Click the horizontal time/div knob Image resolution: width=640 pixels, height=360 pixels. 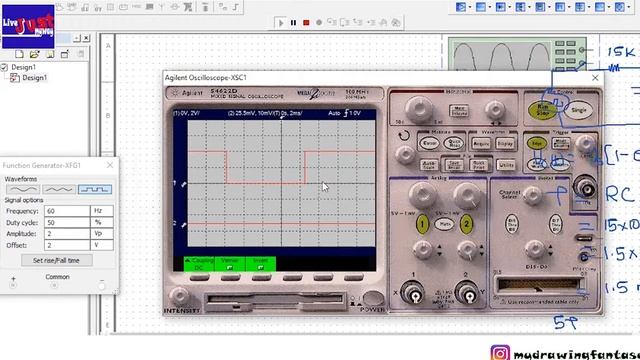(418, 109)
